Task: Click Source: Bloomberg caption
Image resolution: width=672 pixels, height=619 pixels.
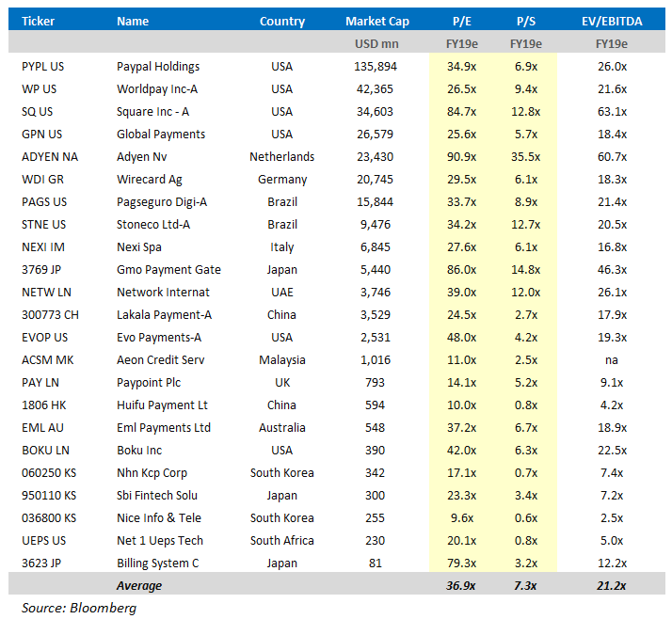Action: [79, 609]
